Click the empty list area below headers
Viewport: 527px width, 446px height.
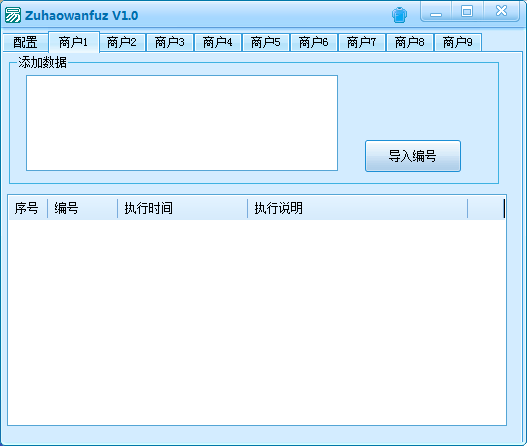pos(257,322)
